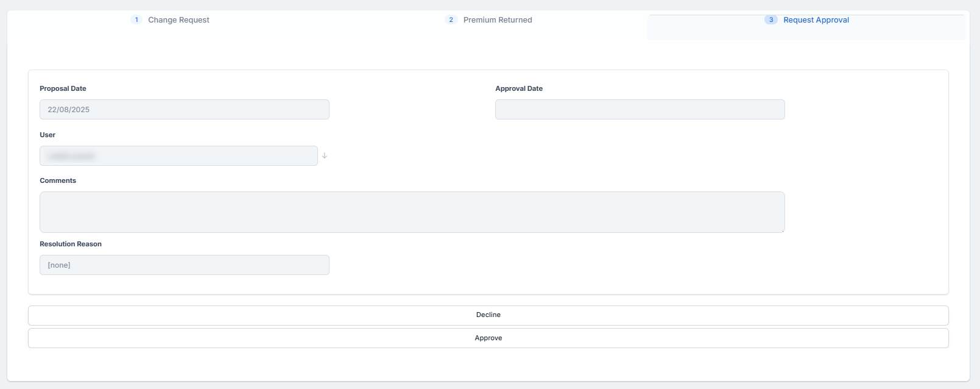Switch to the Premium Returned tab
980x389 pixels.
(497, 20)
